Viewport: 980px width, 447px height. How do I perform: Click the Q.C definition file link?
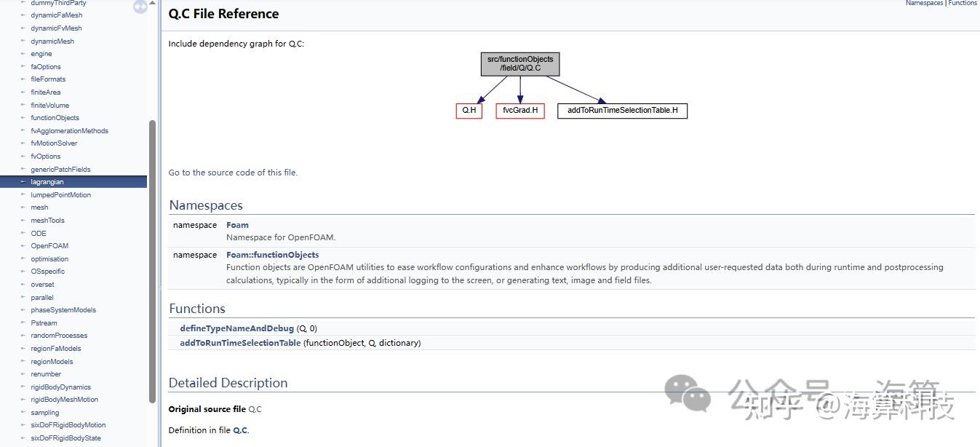[x=240, y=430]
